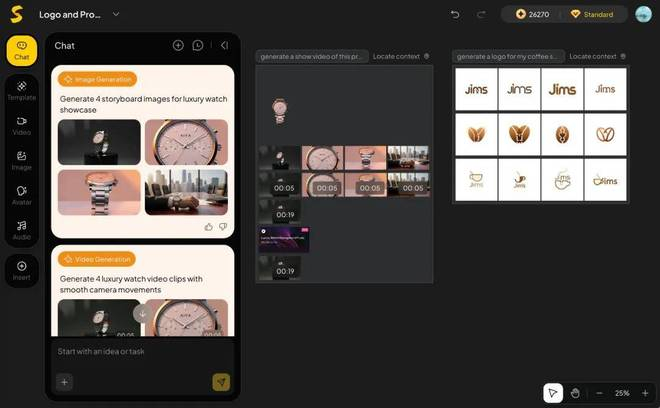Select the upper 00:19 video clip on canvas
This screenshot has height=408, width=660.
coord(280,211)
